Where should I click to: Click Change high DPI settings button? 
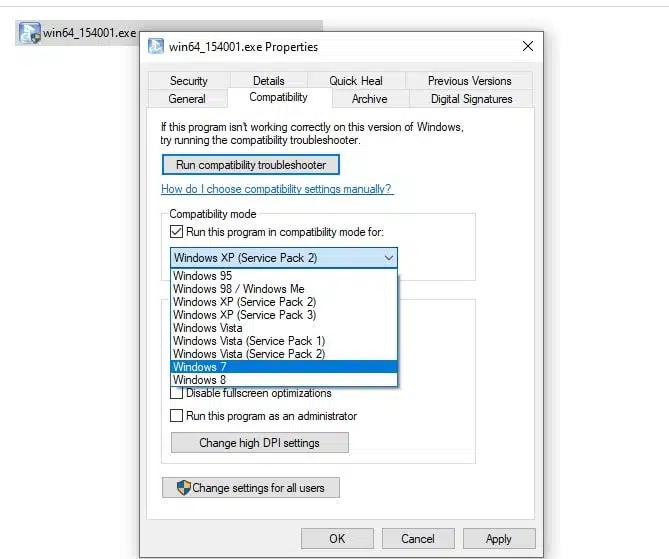259,443
